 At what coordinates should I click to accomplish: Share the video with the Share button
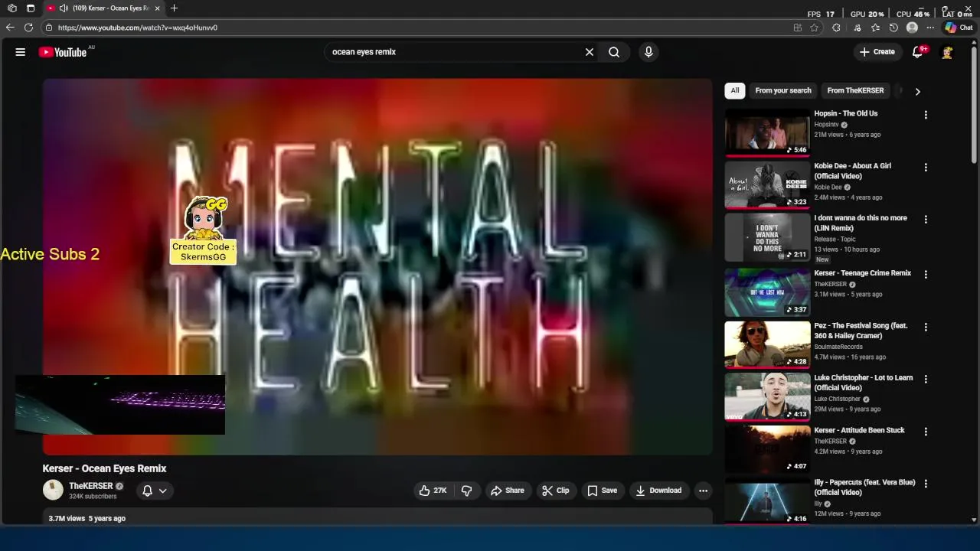pos(508,491)
